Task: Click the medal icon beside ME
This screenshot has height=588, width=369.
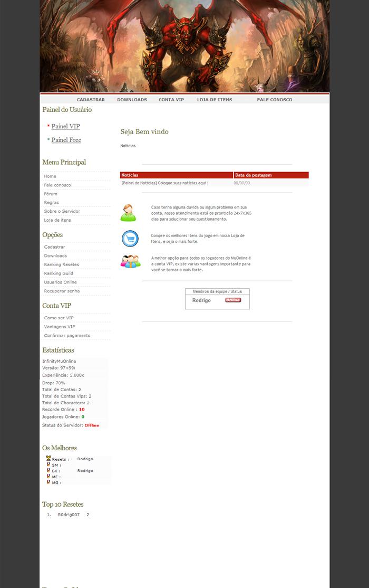Action: (48, 476)
